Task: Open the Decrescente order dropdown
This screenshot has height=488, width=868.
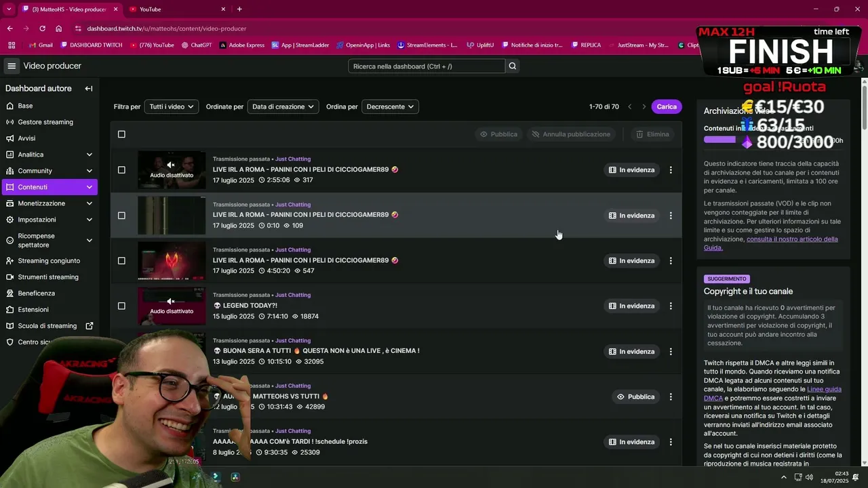Action: point(390,106)
